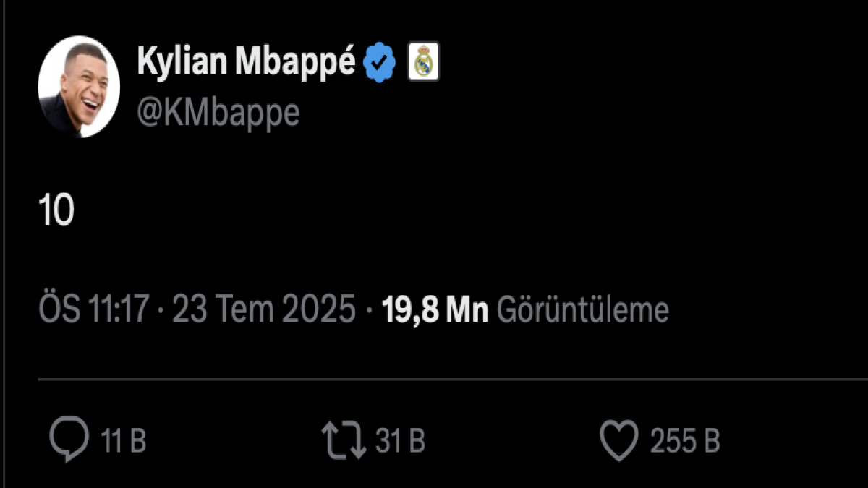The height and width of the screenshot is (488, 868).
Task: Open the "255 B" likes count
Action: [685, 441]
